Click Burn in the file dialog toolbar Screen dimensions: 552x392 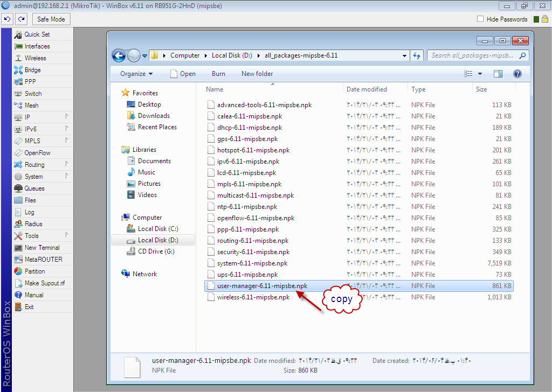219,74
